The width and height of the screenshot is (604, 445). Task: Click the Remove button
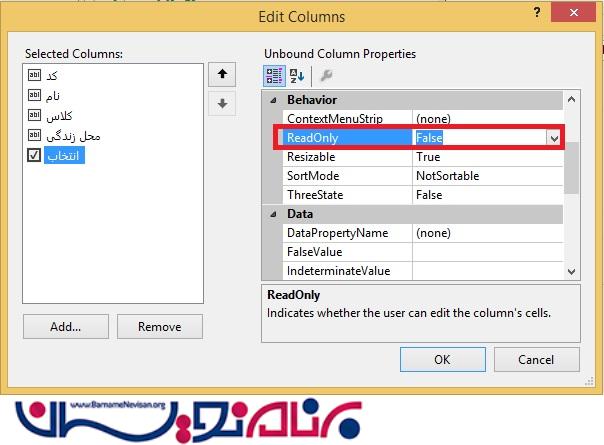point(159,327)
